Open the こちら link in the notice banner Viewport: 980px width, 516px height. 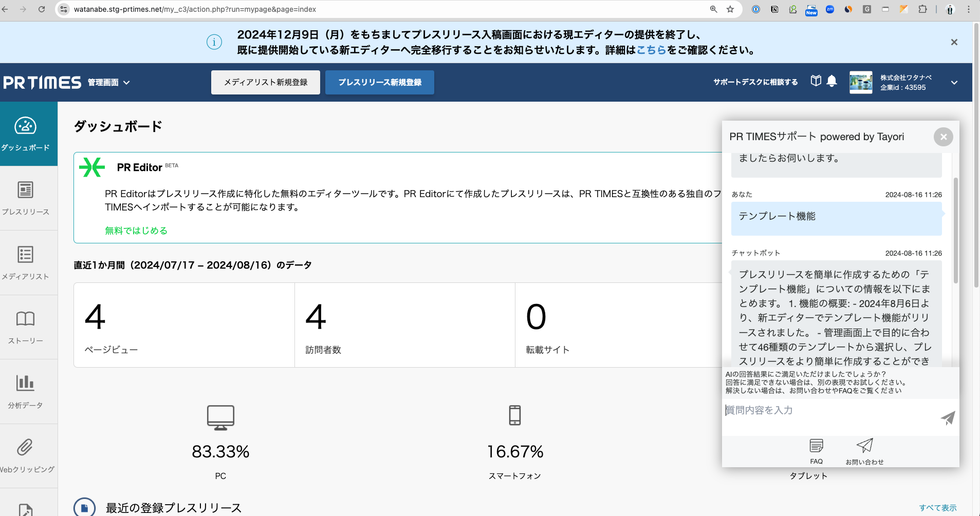[x=651, y=50]
